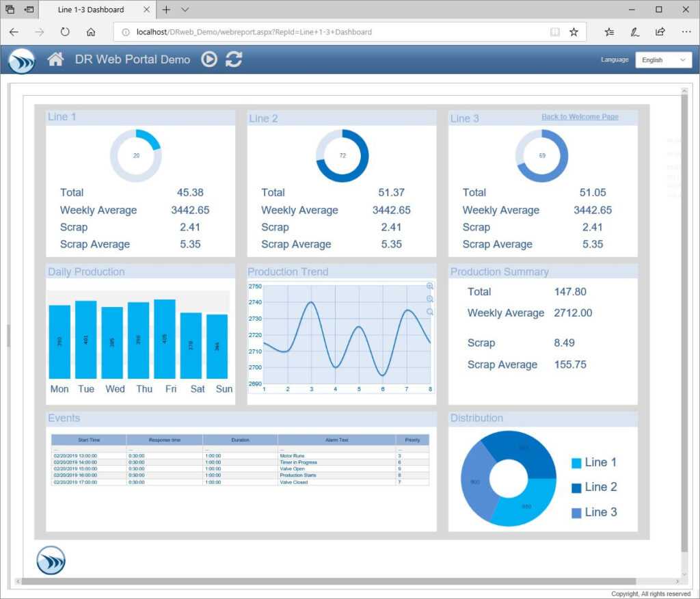Click the browser reload page button
Image resolution: width=700 pixels, height=599 pixels.
click(x=65, y=31)
